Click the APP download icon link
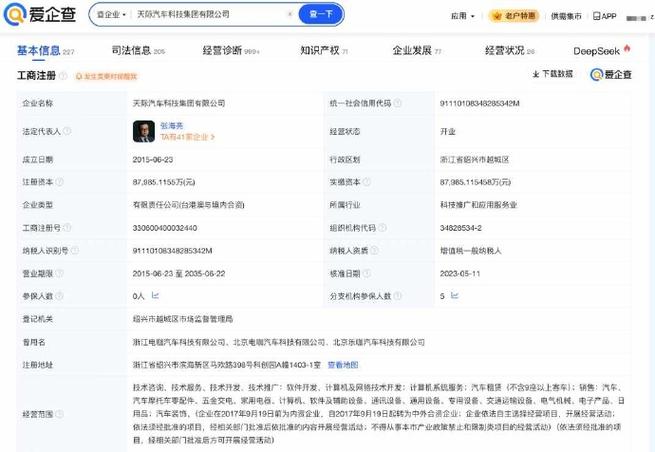The width and height of the screenshot is (655, 452). point(604,16)
